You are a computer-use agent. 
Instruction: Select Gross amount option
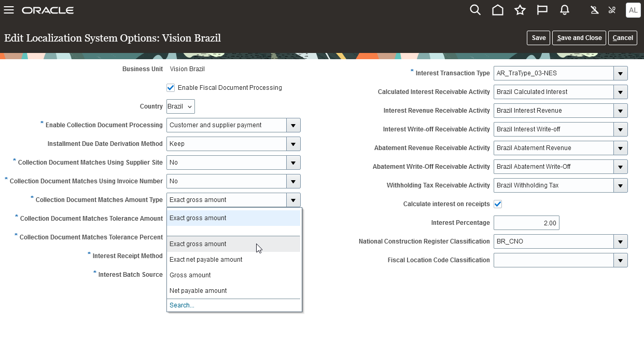234,275
